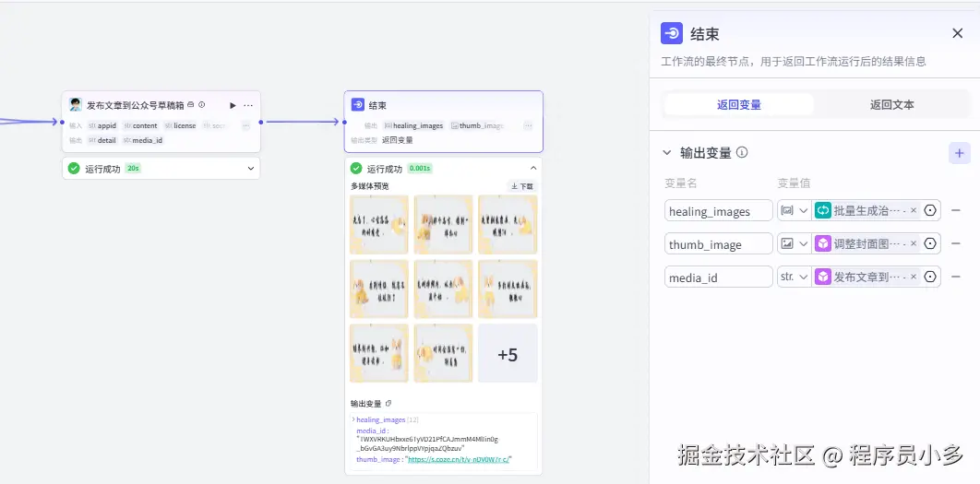The width and height of the screenshot is (980, 484).
Task: Copy output variables using icon beside 输出变量
Action: (388, 404)
